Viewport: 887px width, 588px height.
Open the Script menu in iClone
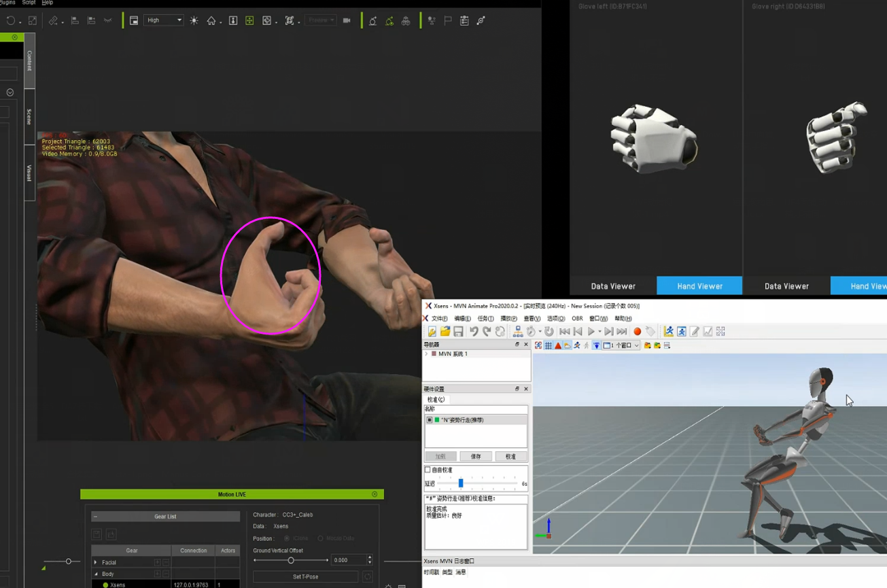pyautogui.click(x=29, y=3)
